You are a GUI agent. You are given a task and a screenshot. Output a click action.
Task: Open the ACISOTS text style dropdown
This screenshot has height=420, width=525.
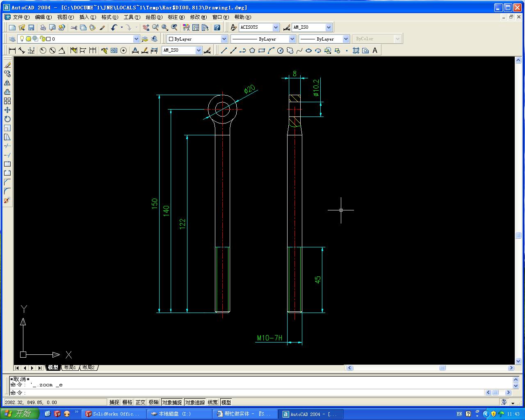click(276, 27)
